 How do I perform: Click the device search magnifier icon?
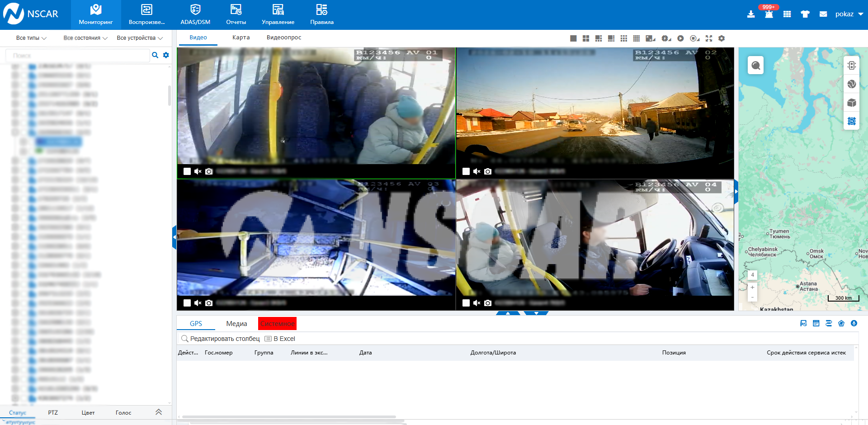point(155,55)
